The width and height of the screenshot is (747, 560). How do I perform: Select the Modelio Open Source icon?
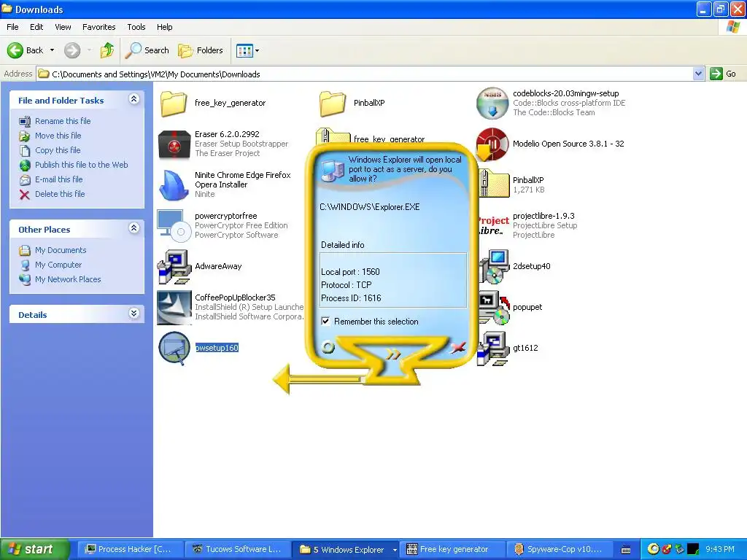492,144
